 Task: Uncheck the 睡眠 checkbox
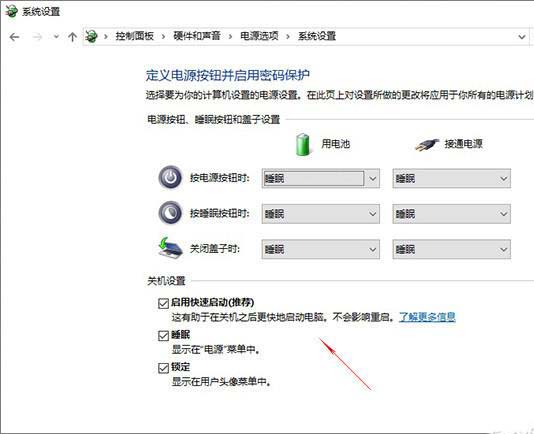tap(163, 335)
